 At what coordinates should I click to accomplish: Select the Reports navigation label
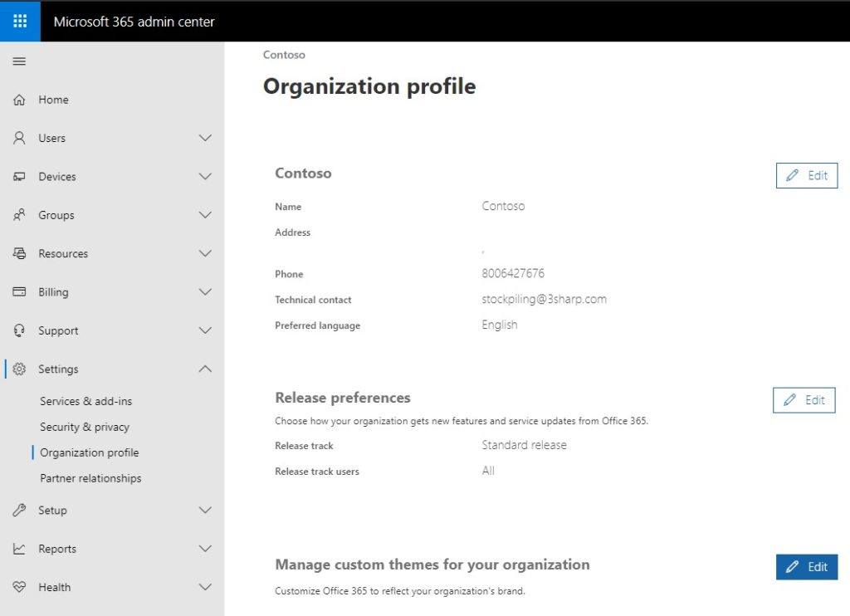57,549
